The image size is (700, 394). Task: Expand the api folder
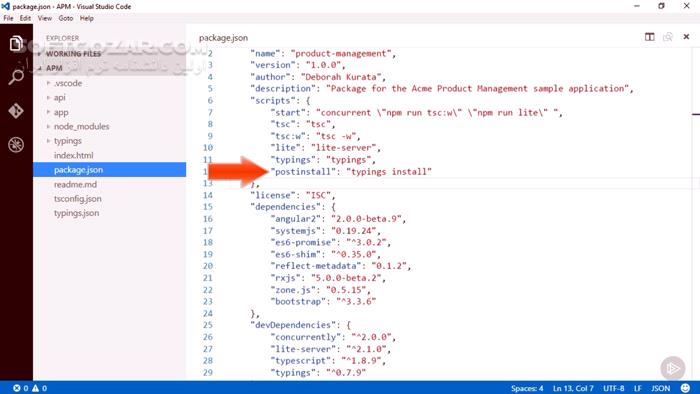click(59, 98)
